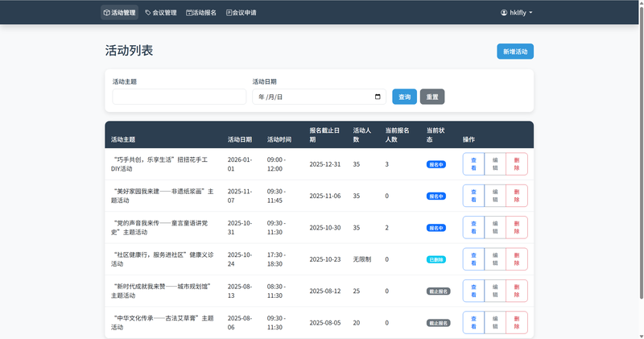View the 扭扭花手工DIY活动 row via 查看

[x=473, y=164]
